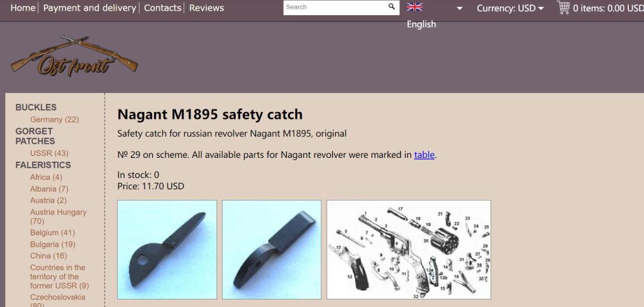Open the shopping cart icon

tap(563, 8)
